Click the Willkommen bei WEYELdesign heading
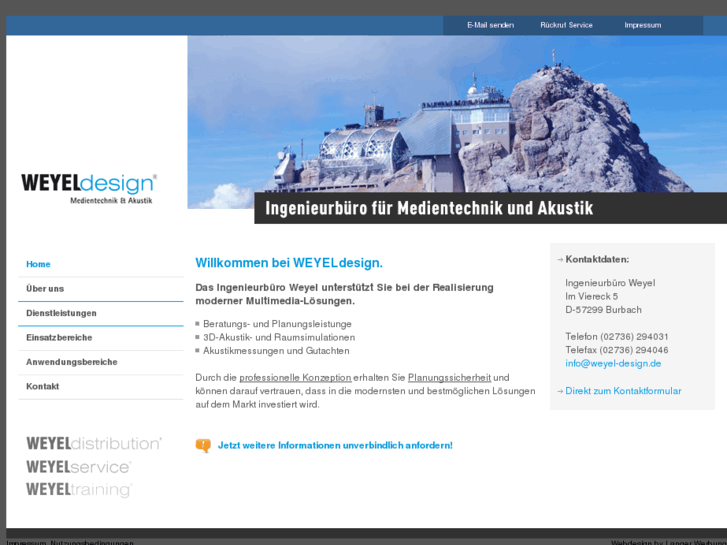 pyautogui.click(x=289, y=263)
